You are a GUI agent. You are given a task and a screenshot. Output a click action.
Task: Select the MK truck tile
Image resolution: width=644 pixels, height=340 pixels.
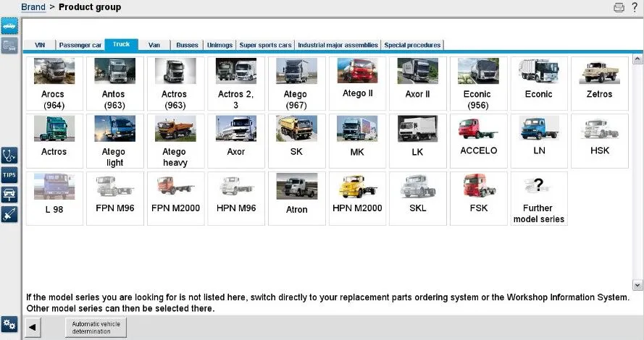pos(357,141)
